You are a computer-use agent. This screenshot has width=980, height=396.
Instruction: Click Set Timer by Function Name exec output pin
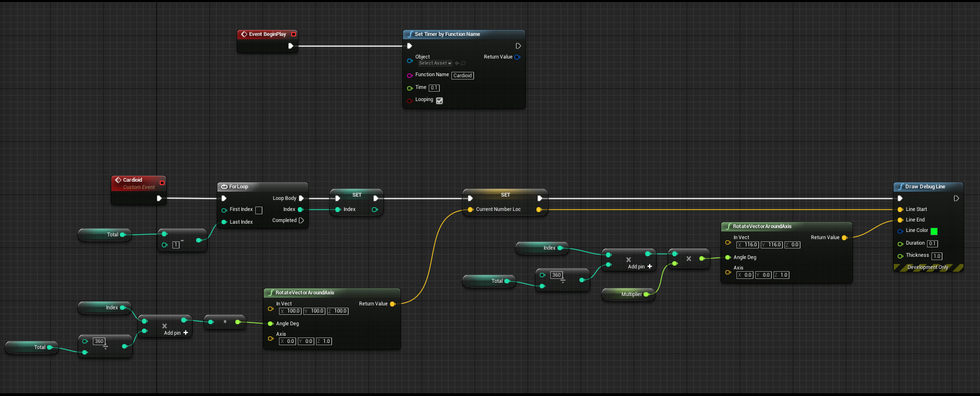click(x=518, y=46)
